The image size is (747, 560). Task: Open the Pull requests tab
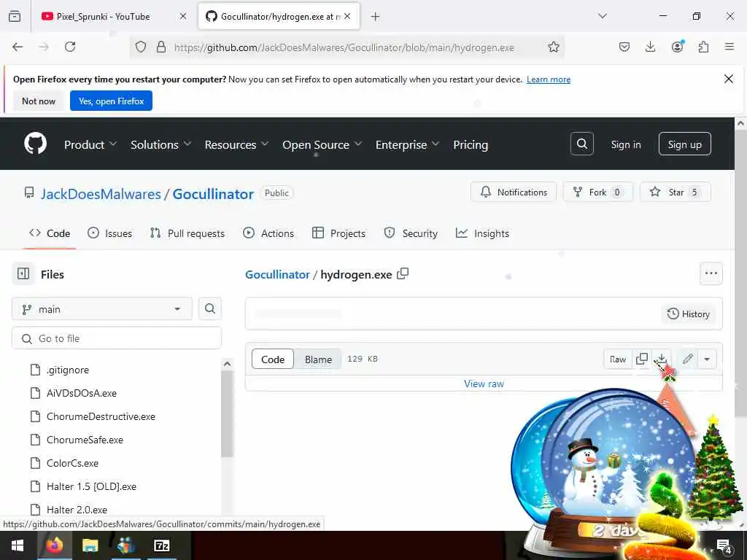pos(187,233)
